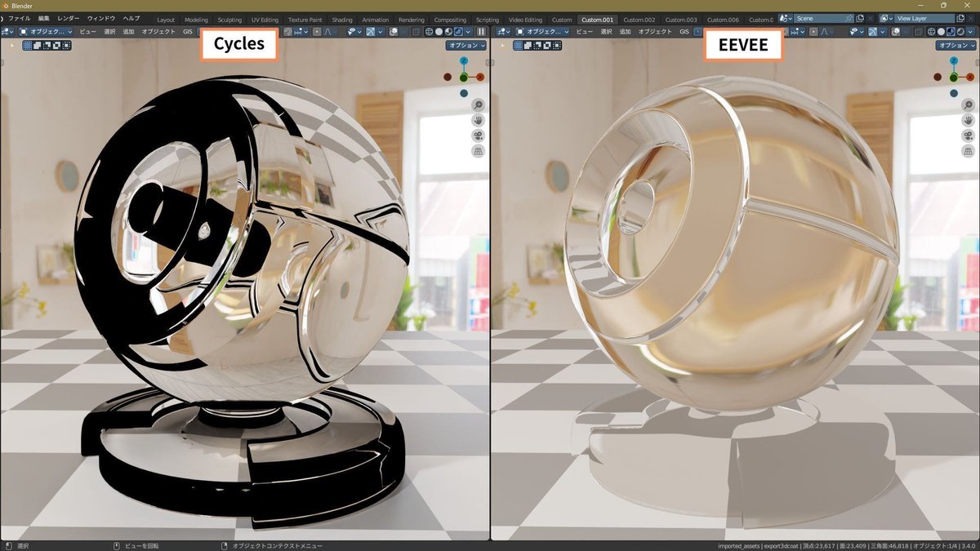Open the ウィンドウ menu
Screen dimensions: 980x551
(101, 18)
